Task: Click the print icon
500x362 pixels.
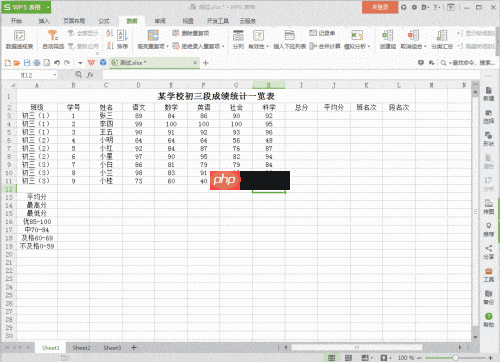Action: pyautogui.click(x=37, y=63)
